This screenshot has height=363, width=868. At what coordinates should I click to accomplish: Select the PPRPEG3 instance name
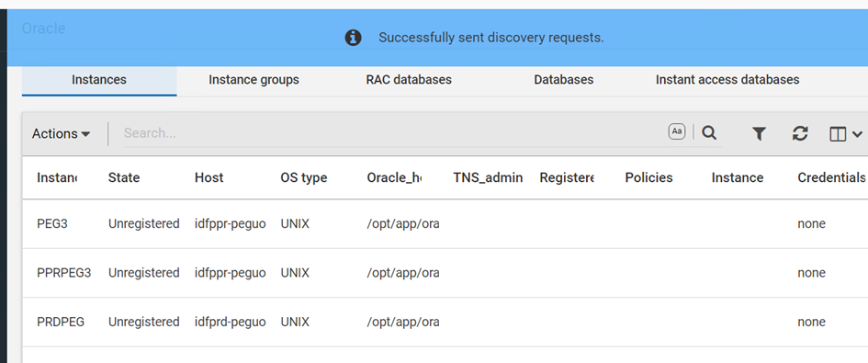click(x=63, y=273)
